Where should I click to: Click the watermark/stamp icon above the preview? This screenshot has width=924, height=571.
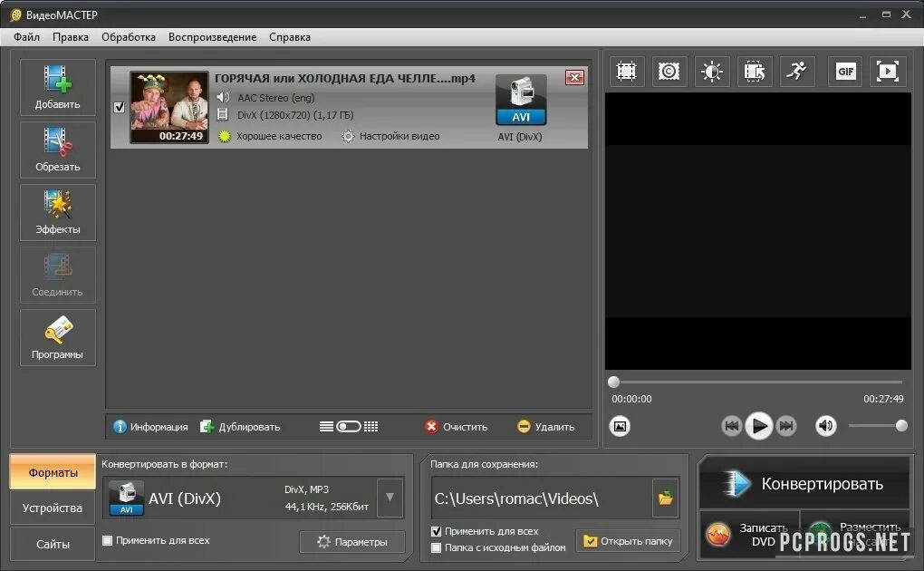coord(669,72)
